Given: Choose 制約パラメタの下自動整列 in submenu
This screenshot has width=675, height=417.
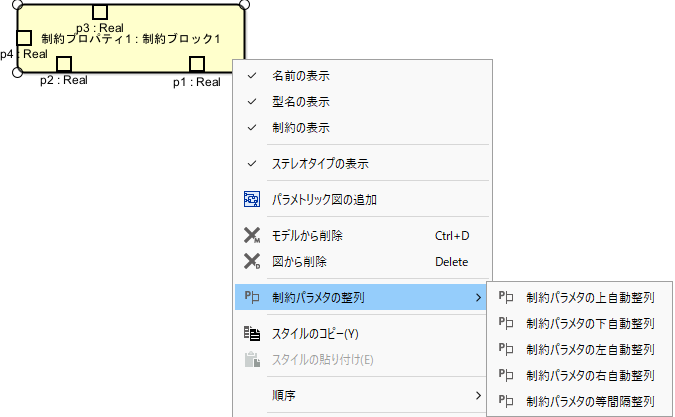Looking at the screenshot, I should (x=579, y=323).
